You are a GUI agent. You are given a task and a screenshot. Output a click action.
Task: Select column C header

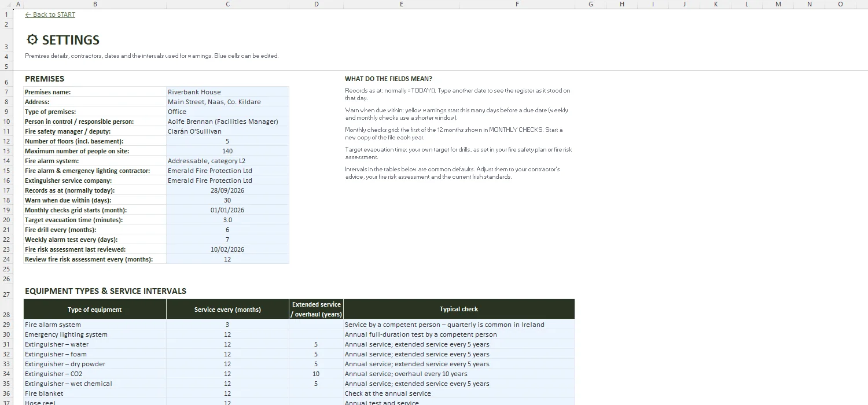click(x=227, y=4)
